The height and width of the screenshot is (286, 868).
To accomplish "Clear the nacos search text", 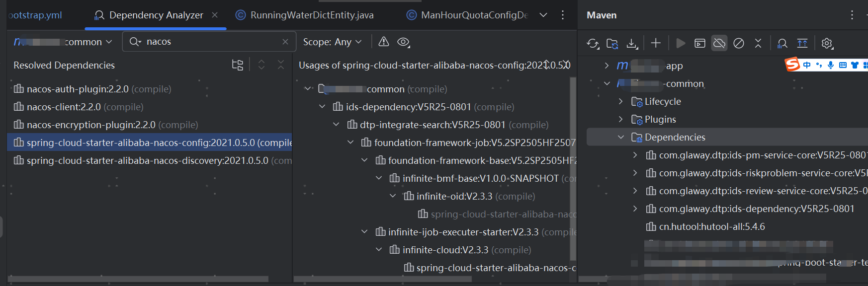I will pyautogui.click(x=285, y=42).
